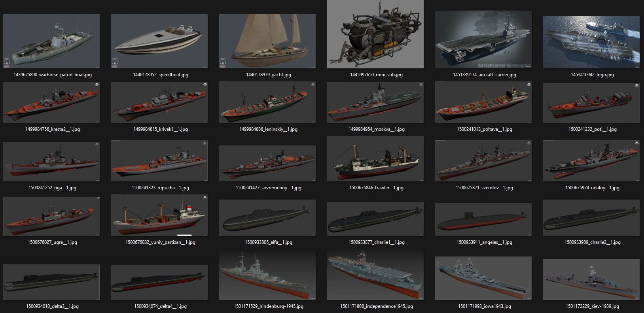Select the yuniy_partizan__1.jpg thumbnail
The image size is (644, 313).
(x=159, y=215)
